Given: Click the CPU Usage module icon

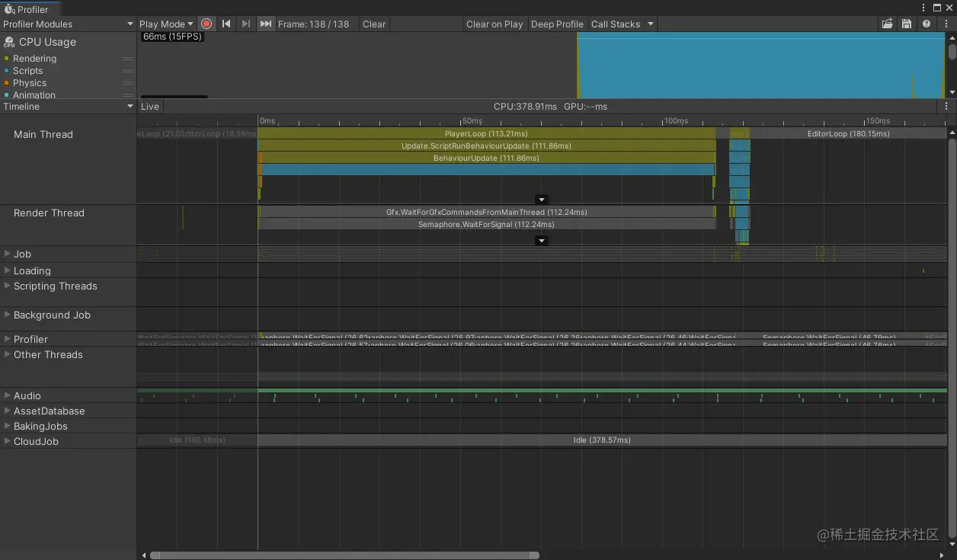Looking at the screenshot, I should 9,43.
